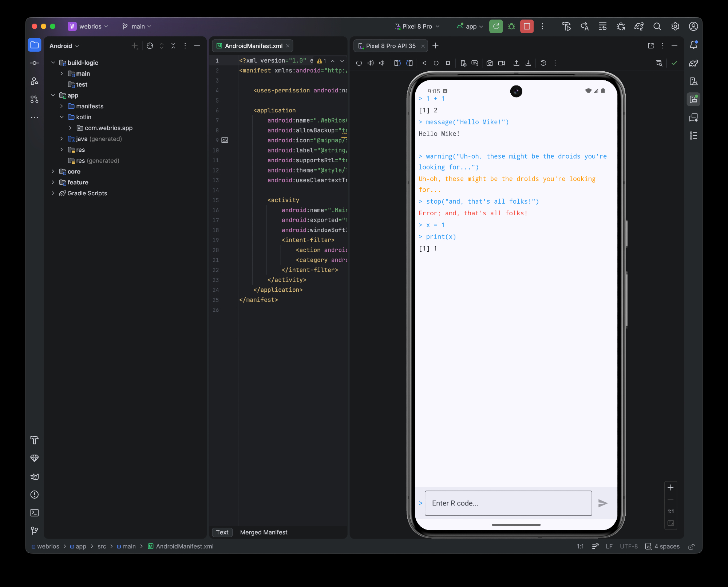Open Terminal tool window in left sidebar
Image resolution: width=728 pixels, height=587 pixels.
pos(35,513)
